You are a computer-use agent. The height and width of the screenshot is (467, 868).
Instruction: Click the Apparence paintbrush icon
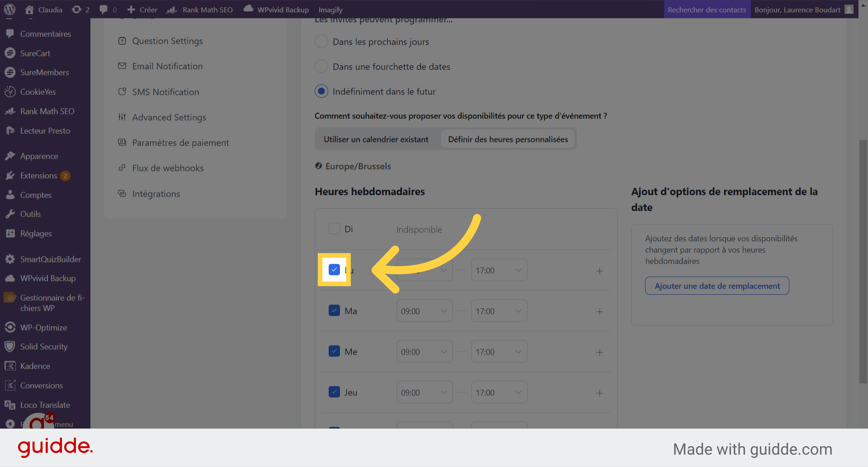coord(10,156)
